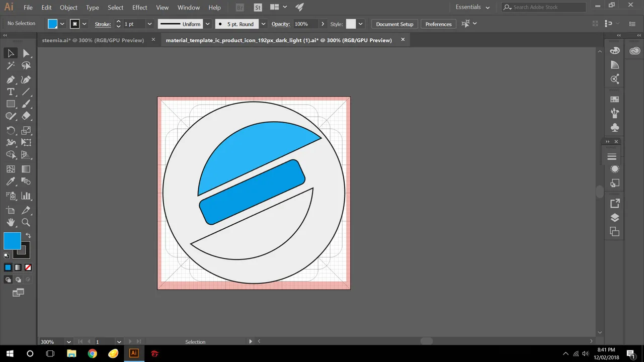Click the Preferences button
644x362 pixels.
click(438, 24)
